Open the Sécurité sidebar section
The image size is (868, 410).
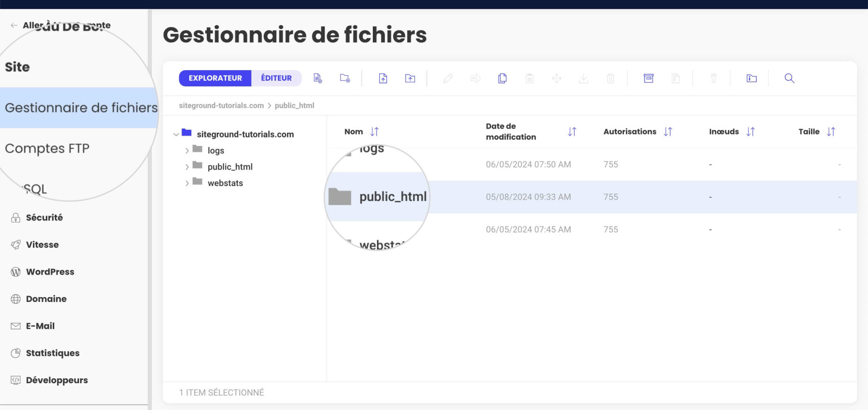tap(44, 218)
